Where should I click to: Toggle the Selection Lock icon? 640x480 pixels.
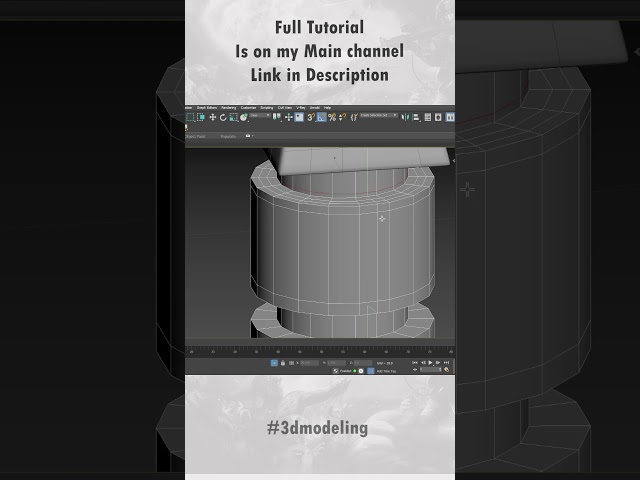(283, 363)
